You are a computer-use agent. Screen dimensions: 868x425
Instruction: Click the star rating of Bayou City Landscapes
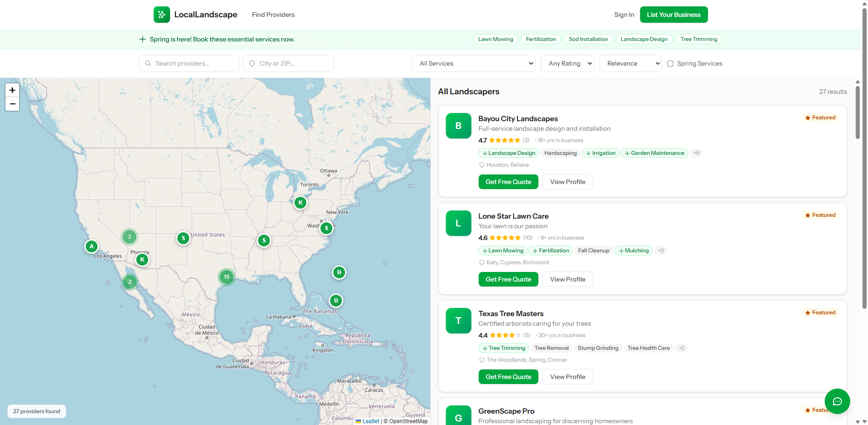[x=505, y=140]
